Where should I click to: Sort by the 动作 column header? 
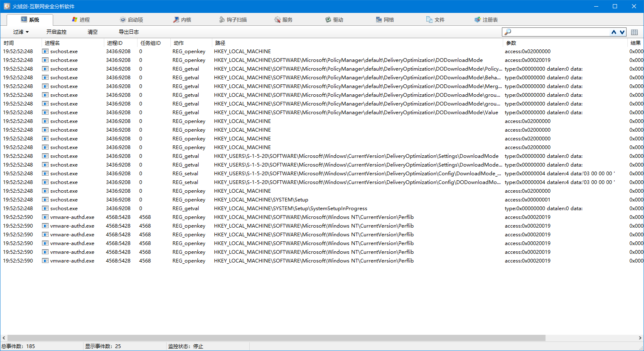click(x=191, y=43)
